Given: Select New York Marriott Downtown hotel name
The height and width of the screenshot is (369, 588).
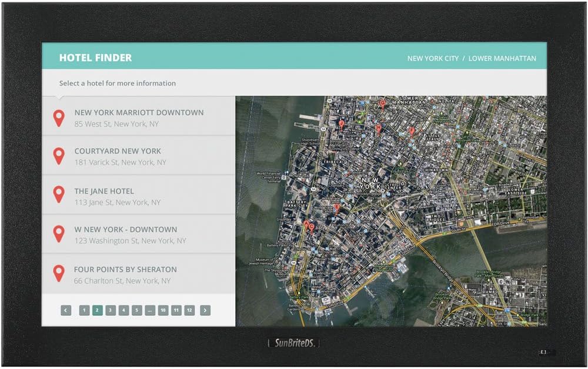Looking at the screenshot, I should (139, 112).
